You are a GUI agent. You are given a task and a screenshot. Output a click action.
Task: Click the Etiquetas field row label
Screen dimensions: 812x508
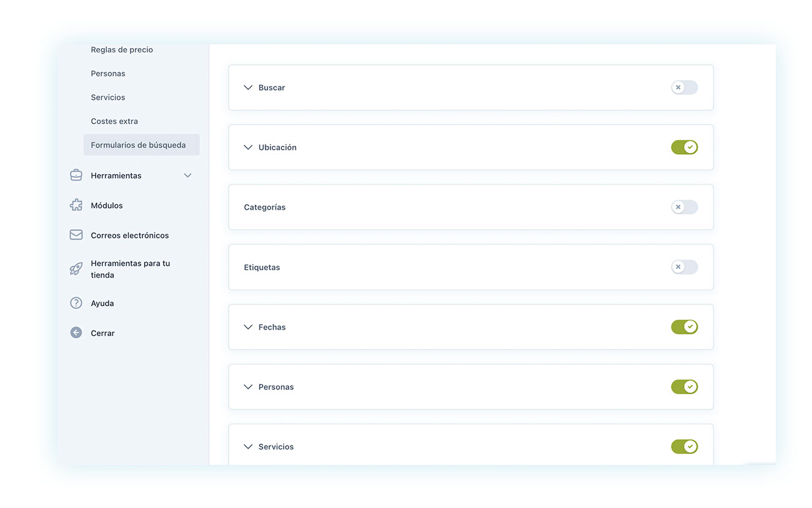pos(262,267)
